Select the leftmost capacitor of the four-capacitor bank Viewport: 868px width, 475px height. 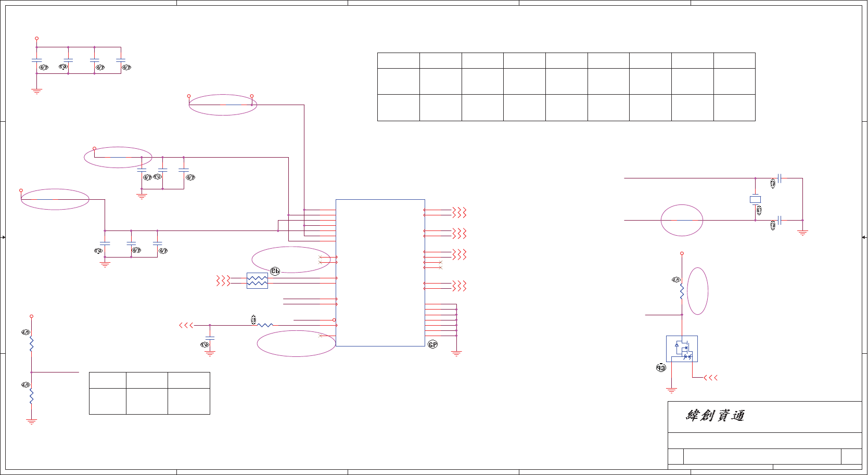point(36,60)
